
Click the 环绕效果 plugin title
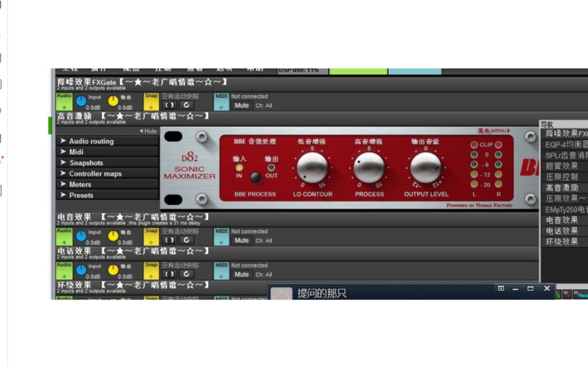[x=133, y=285]
